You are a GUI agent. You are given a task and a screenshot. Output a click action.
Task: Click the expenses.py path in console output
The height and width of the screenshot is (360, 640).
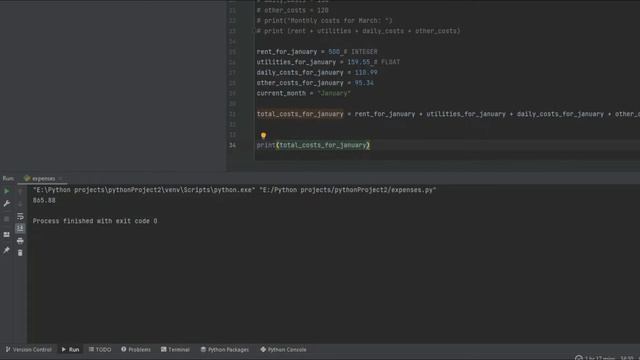click(x=348, y=190)
